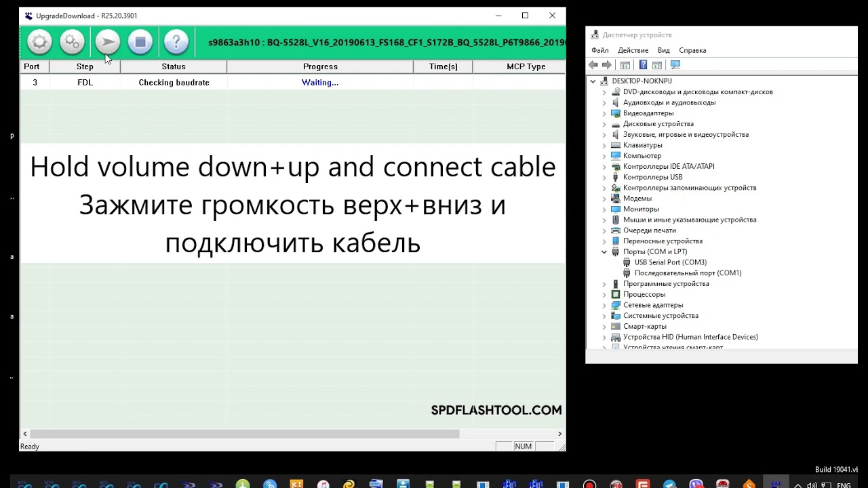
Task: Click the Звуковые, игровые и видеоустройства icon
Action: click(616, 135)
